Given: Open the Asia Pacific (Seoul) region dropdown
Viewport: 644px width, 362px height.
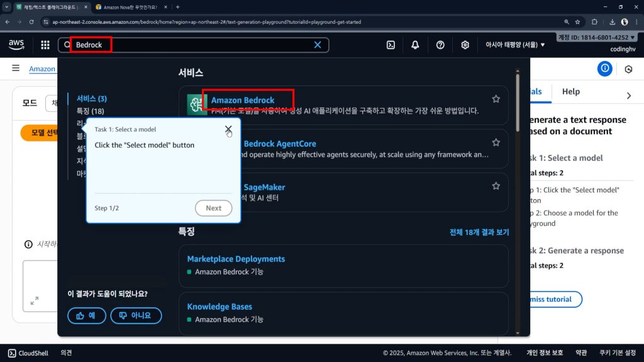Looking at the screenshot, I should pyautogui.click(x=515, y=45).
